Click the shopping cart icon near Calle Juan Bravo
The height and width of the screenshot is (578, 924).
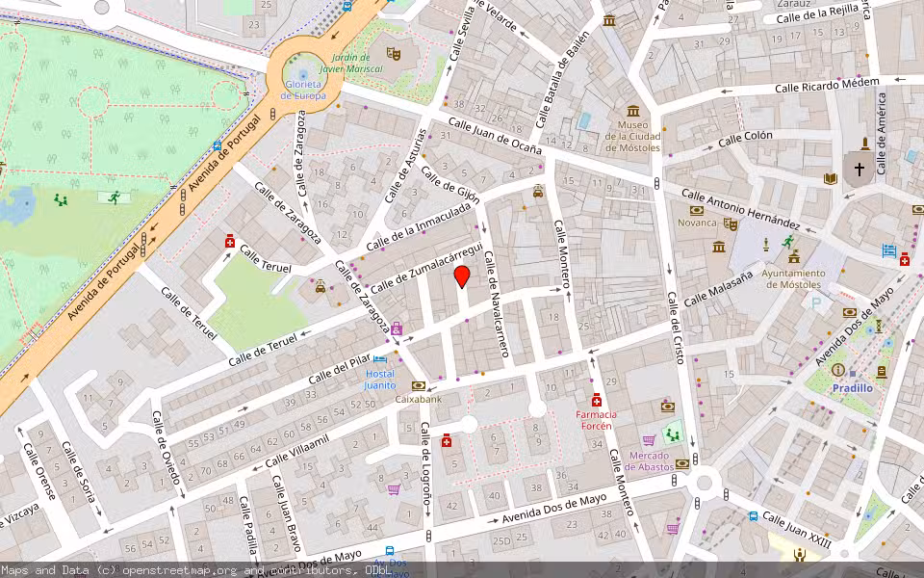pyautogui.click(x=393, y=489)
